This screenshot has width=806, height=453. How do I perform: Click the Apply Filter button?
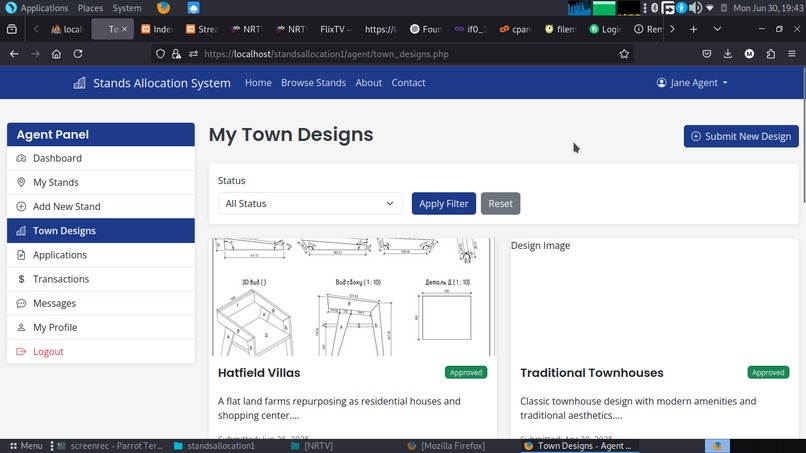coord(444,204)
